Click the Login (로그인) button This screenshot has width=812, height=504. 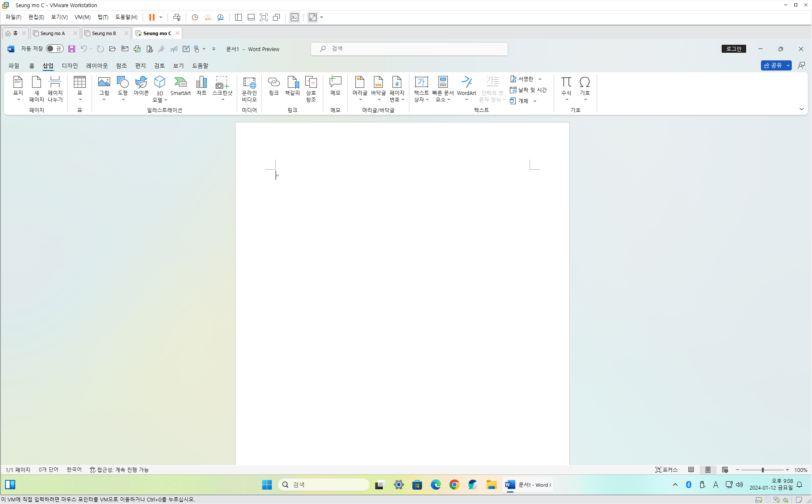coord(734,49)
